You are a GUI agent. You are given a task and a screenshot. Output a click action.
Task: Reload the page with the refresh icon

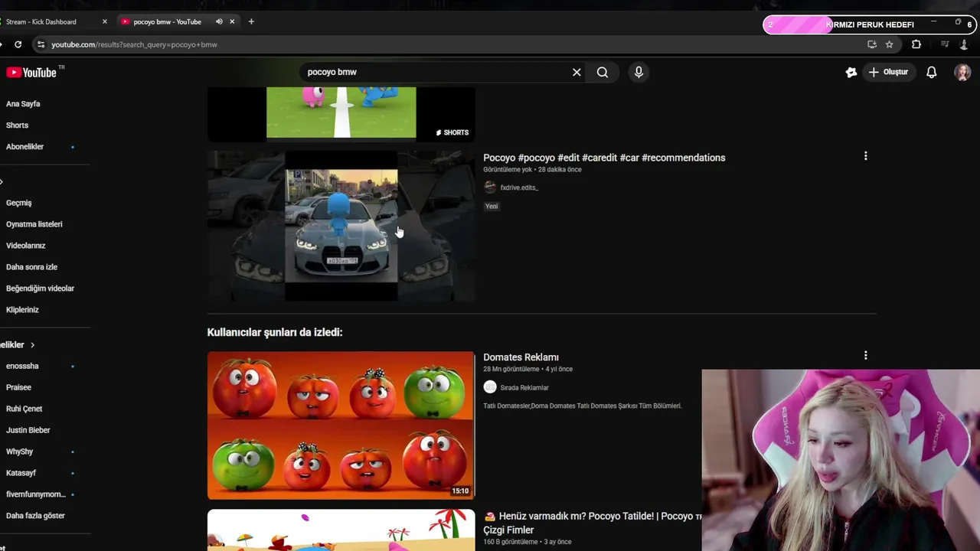[x=18, y=44]
